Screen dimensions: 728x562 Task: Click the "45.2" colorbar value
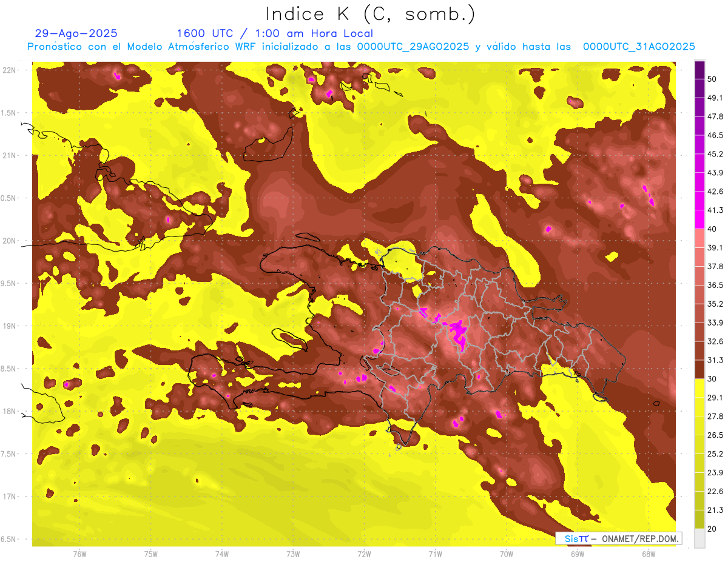pyautogui.click(x=715, y=154)
